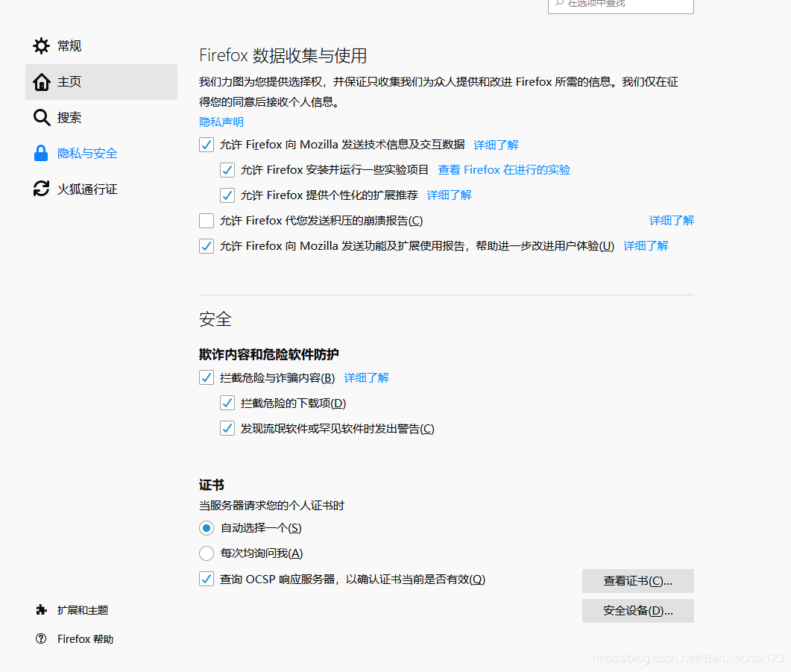Select the 隐私与安全 category label
Viewport: 791px width, 672px height.
(x=87, y=154)
